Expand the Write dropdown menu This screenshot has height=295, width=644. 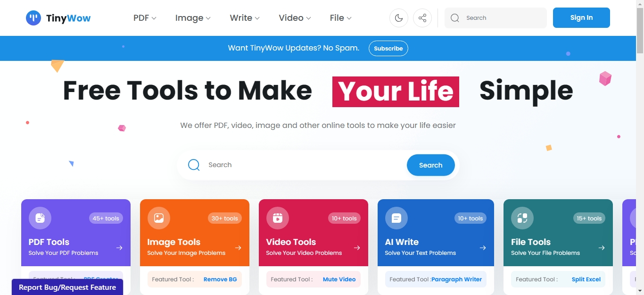tap(245, 18)
